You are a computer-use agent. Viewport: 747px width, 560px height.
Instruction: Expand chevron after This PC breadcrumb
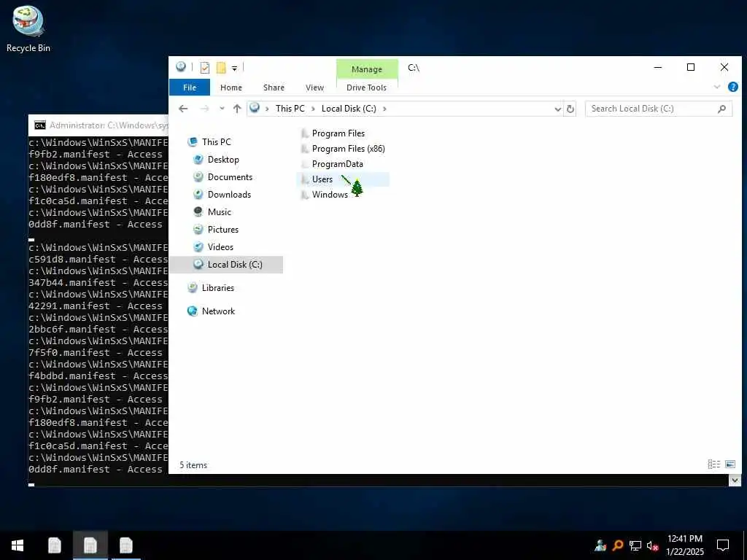313,109
